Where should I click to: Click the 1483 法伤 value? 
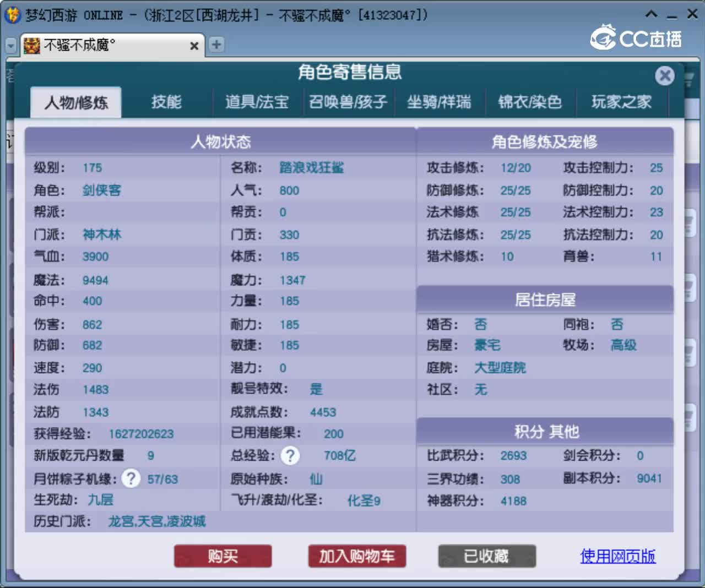(x=95, y=390)
